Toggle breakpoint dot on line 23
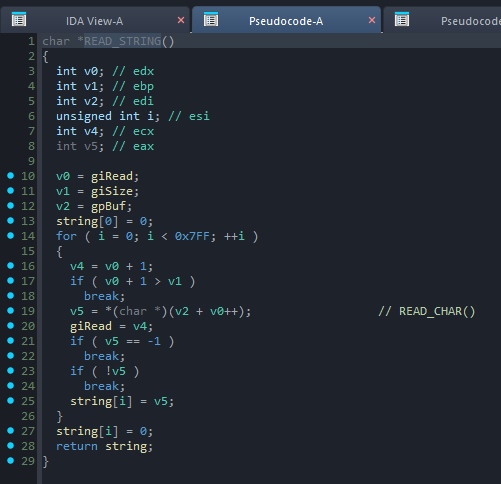Viewport: 501px width, 484px height. coord(10,370)
